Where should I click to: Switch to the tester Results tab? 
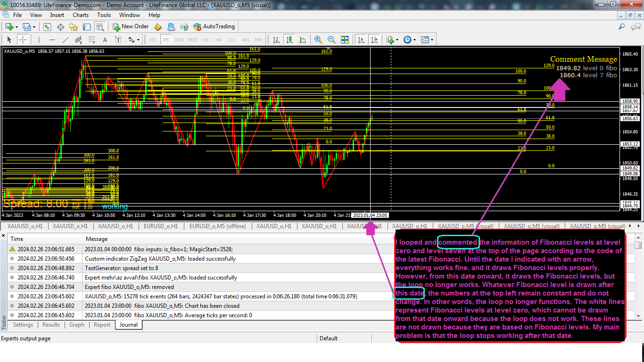point(51,325)
